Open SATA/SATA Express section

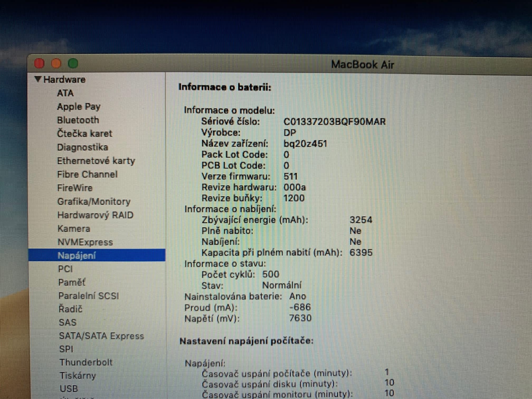click(x=101, y=336)
